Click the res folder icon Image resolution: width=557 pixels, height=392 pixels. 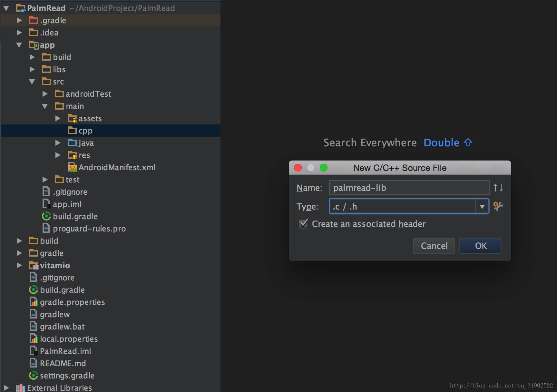click(72, 155)
